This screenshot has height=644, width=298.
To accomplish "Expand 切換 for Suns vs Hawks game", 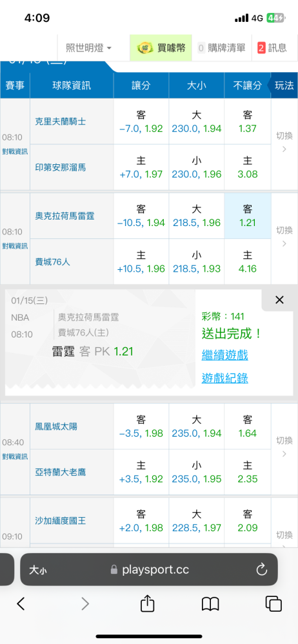I will pyautogui.click(x=284, y=447).
